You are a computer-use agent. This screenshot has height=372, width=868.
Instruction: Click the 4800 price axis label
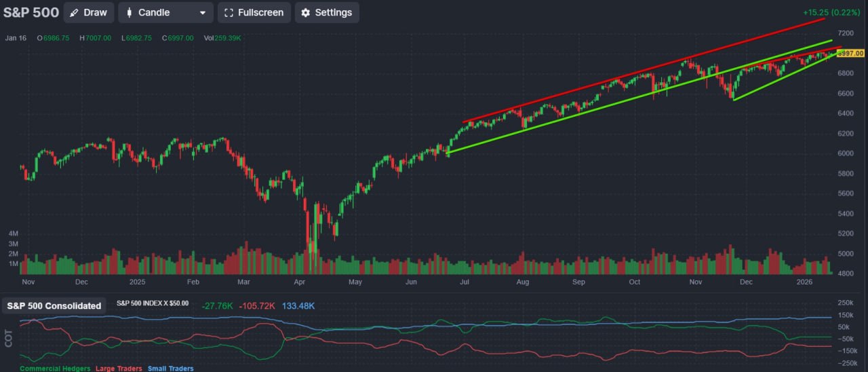tap(846, 274)
